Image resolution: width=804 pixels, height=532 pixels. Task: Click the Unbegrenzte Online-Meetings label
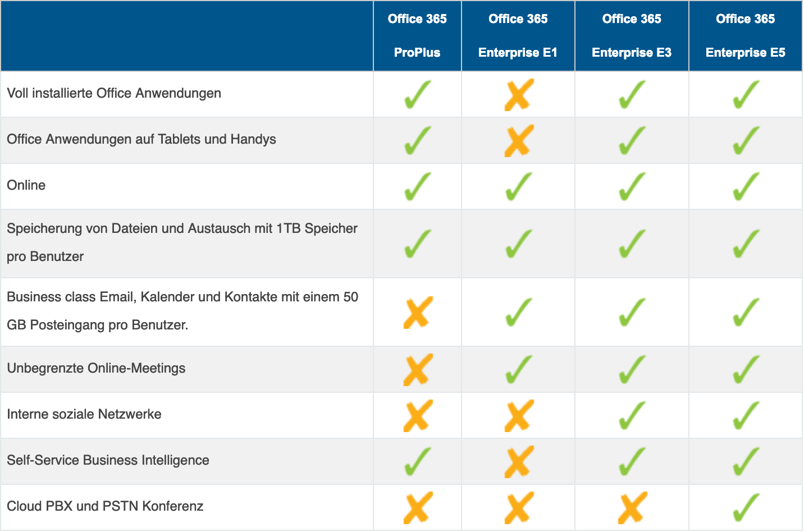96,368
